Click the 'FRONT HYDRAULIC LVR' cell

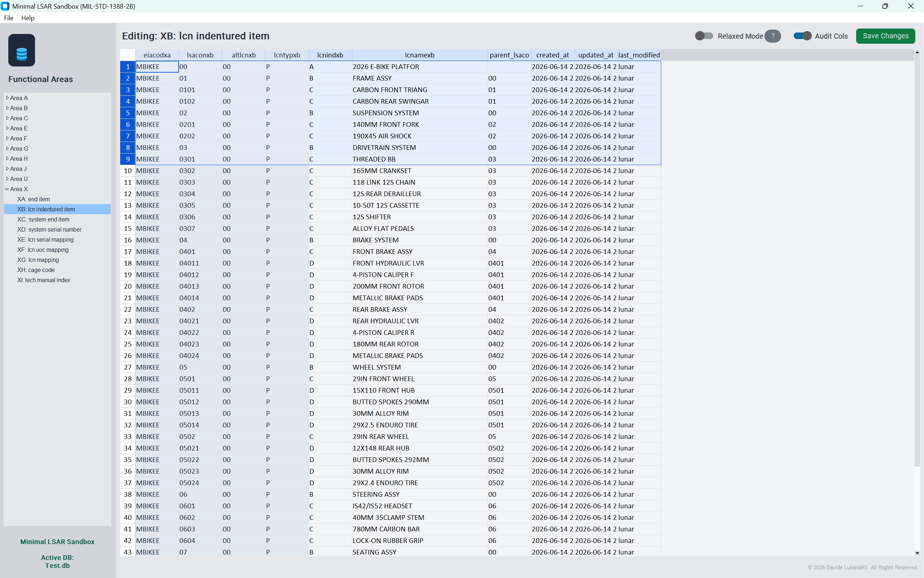click(420, 263)
